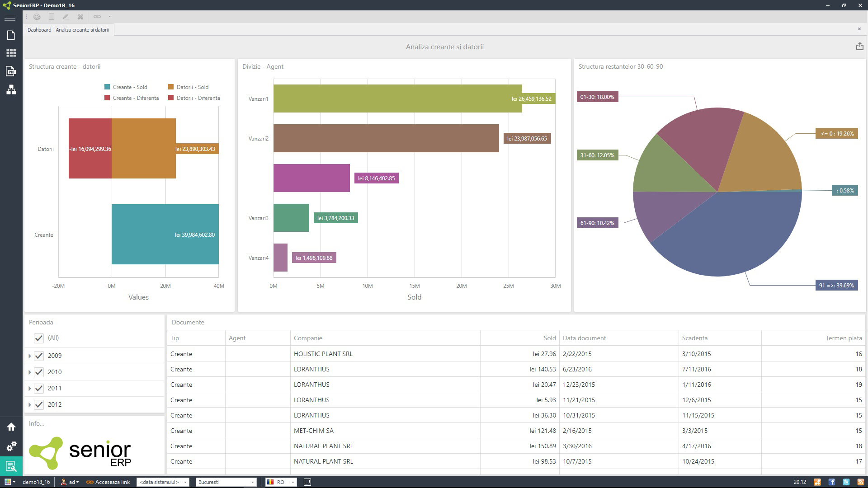Toggle the 2012 checkbox

[x=39, y=404]
